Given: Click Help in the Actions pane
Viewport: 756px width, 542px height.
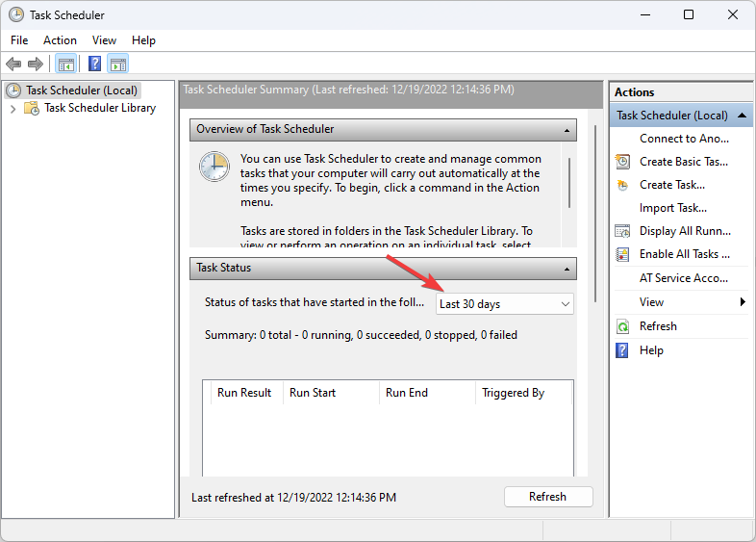Looking at the screenshot, I should point(651,350).
